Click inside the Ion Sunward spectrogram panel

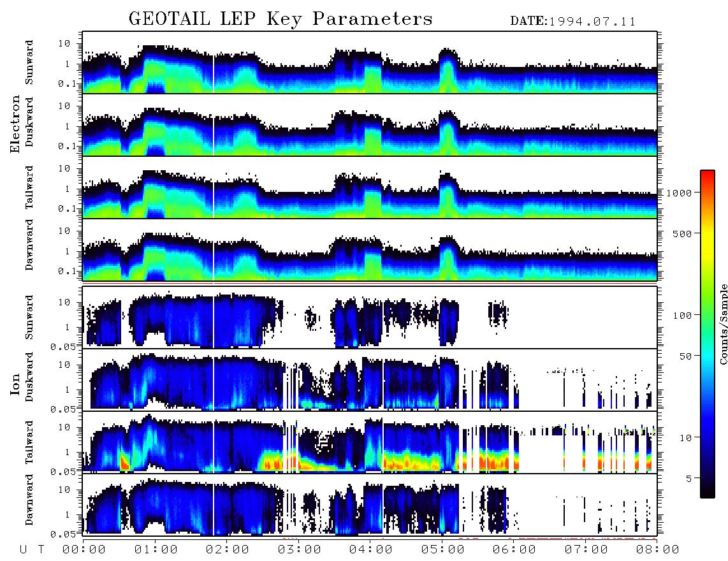coord(370,317)
